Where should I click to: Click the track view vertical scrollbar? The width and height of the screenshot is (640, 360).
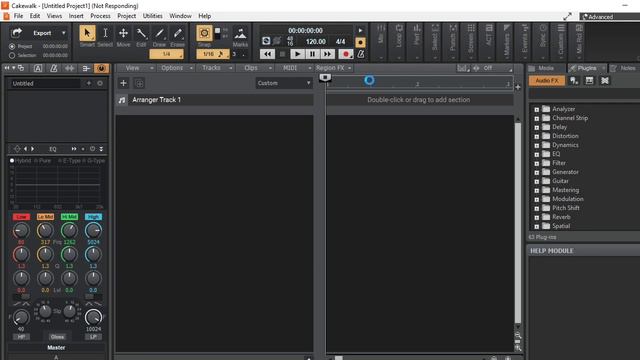pyautogui.click(x=518, y=222)
